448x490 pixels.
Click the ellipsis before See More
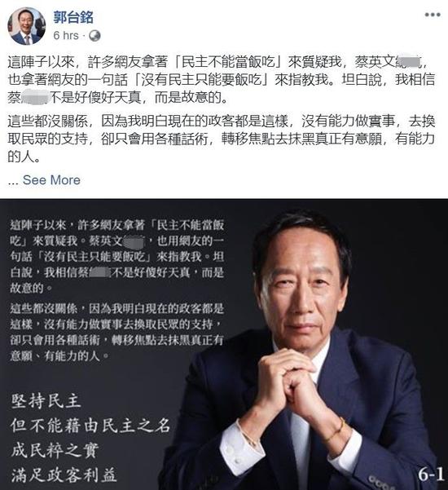tap(13, 181)
